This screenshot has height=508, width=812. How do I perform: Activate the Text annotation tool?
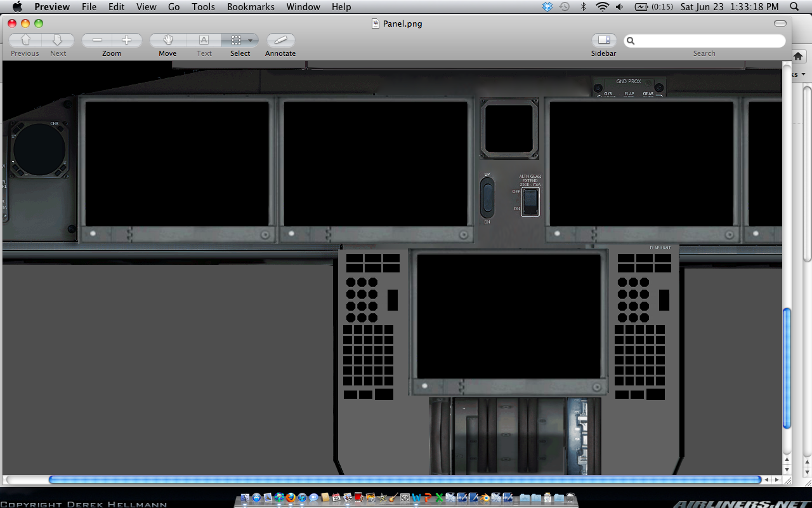(x=204, y=40)
